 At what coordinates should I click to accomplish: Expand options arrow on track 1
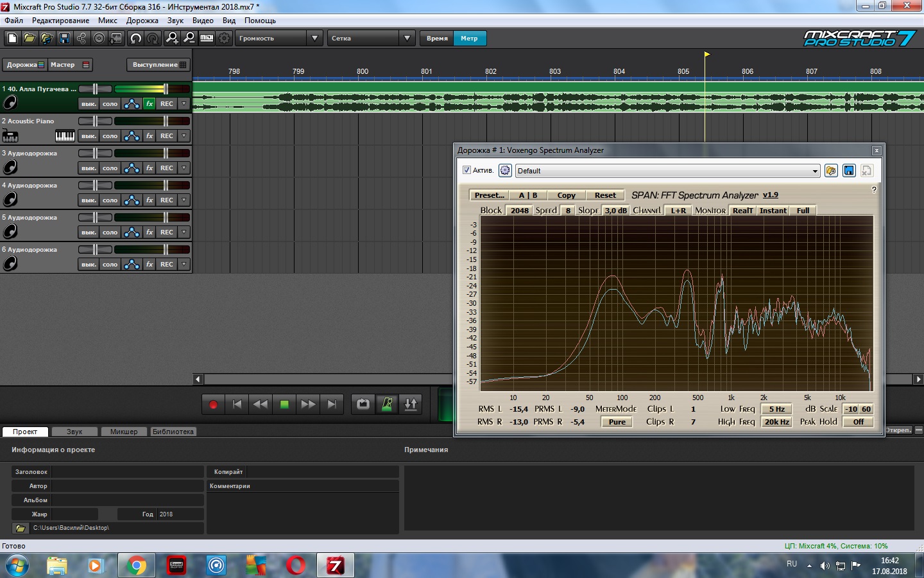click(x=184, y=104)
